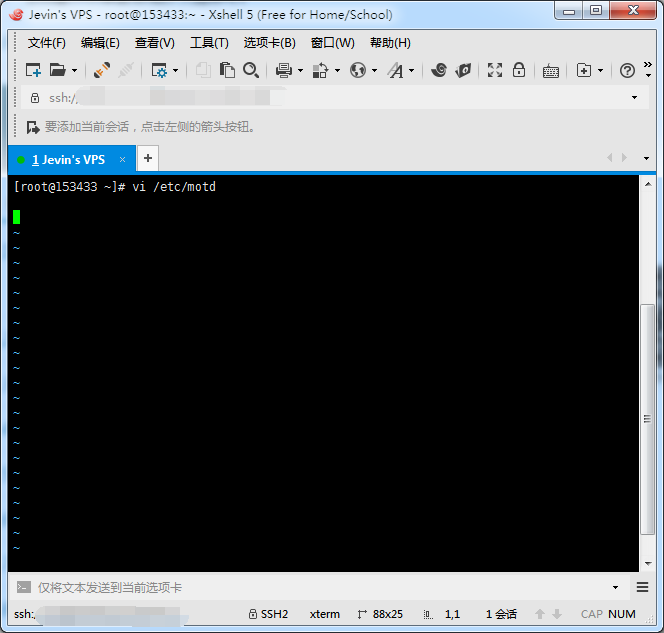This screenshot has width=664, height=633.
Task: Expand the Font dropdown arrow
Action: coord(412,70)
